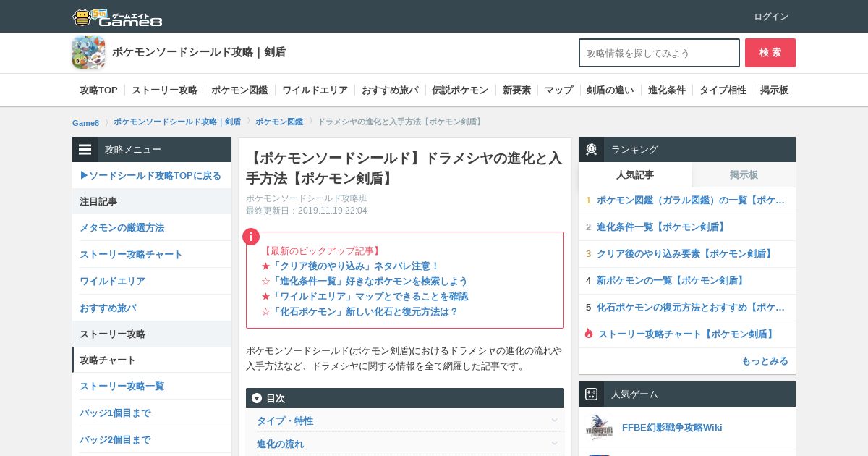Open 進化条件 in navigation bar

click(667, 90)
